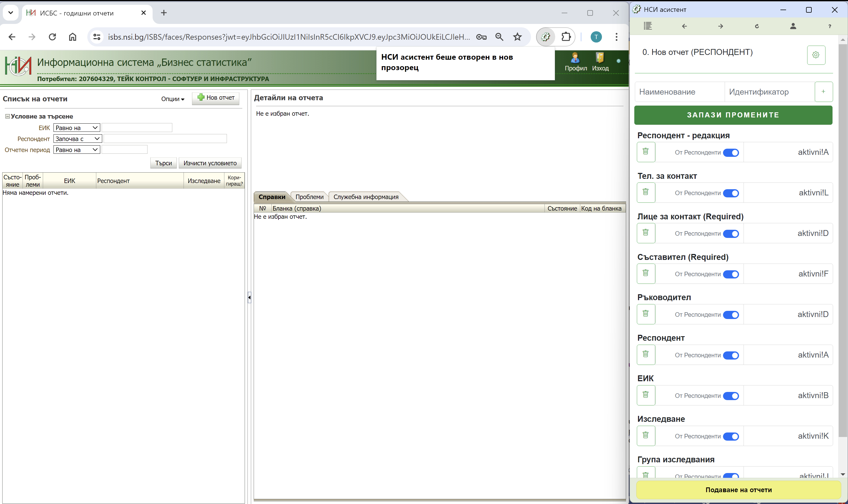Toggle От Респонденти for Ръководител
This screenshot has height=504, width=848.
(731, 315)
